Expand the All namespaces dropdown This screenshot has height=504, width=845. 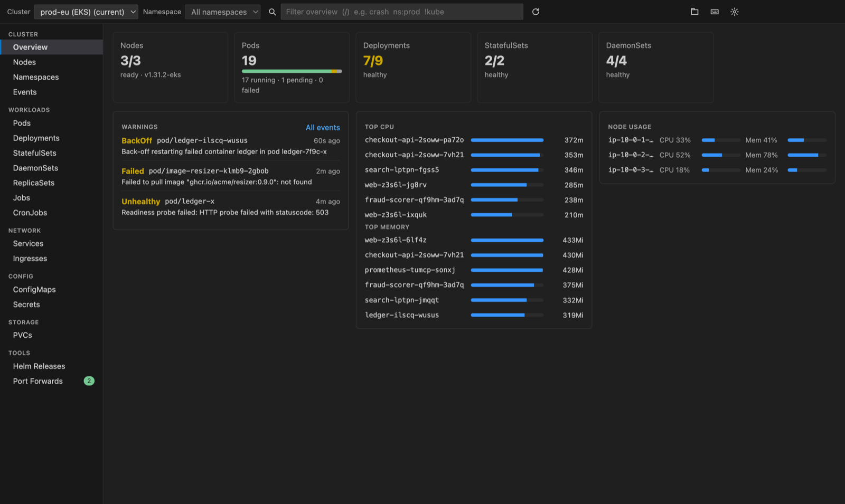point(223,12)
